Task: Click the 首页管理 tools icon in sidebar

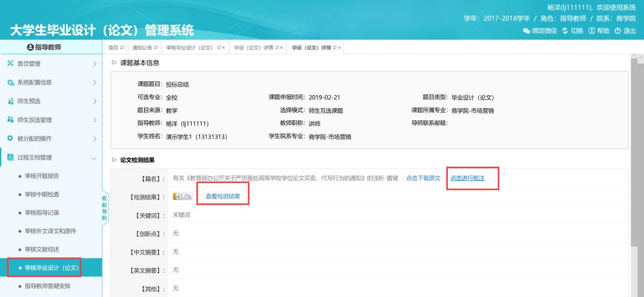Action: [x=9, y=64]
